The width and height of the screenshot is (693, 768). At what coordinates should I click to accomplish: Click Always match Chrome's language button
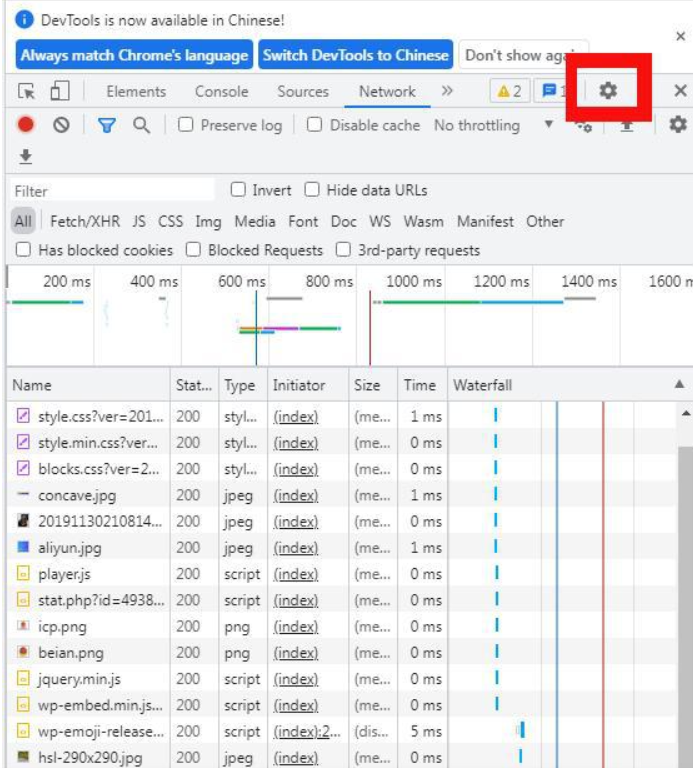(134, 54)
